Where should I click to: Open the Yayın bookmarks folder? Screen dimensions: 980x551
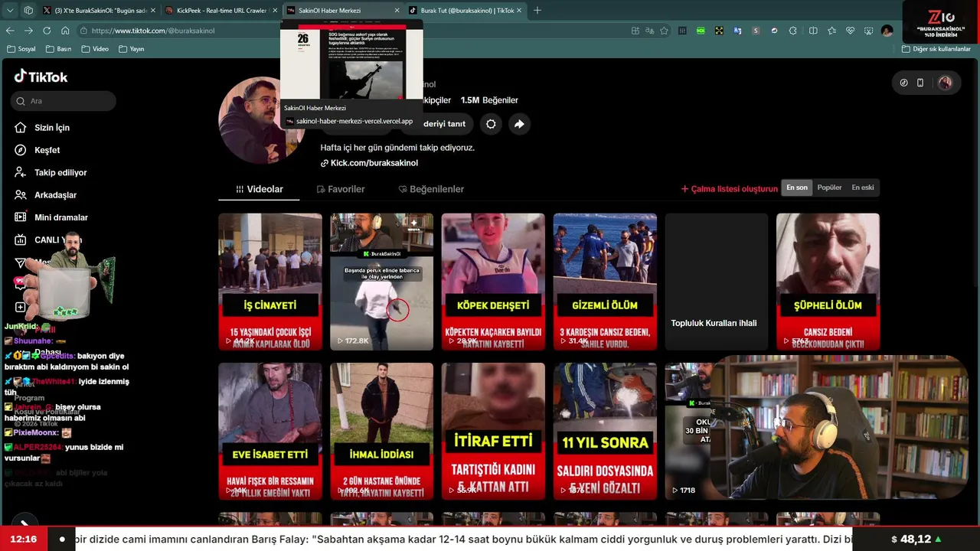132,49
